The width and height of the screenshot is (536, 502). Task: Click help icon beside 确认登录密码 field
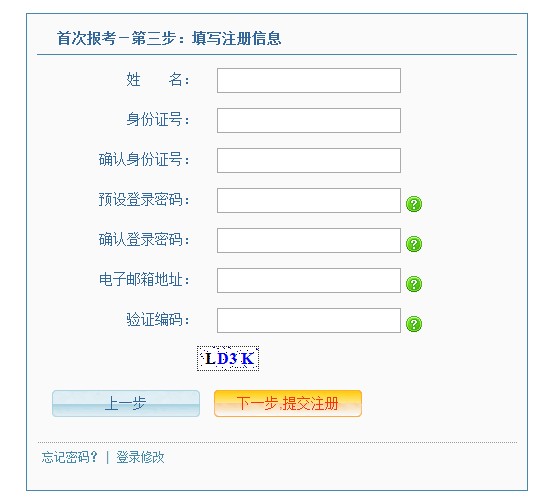pyautogui.click(x=414, y=244)
